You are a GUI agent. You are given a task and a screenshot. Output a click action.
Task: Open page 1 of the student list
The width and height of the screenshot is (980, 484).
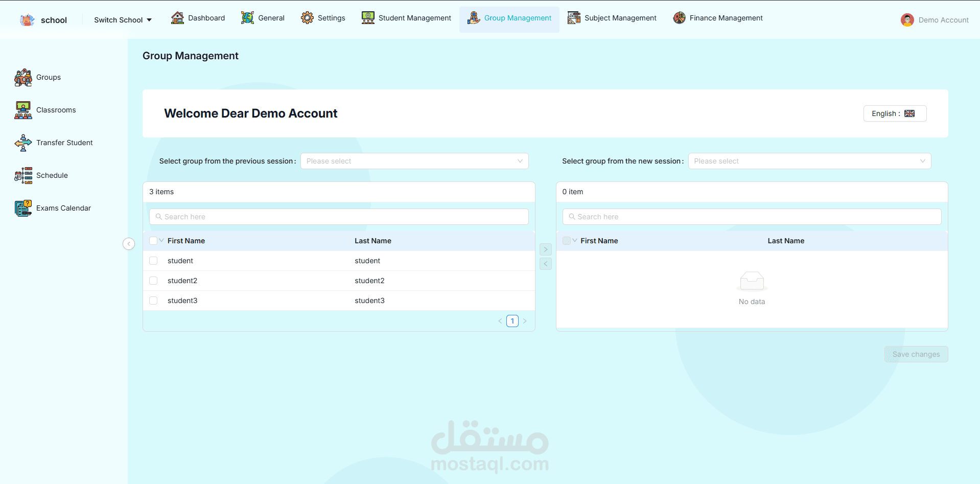[512, 321]
